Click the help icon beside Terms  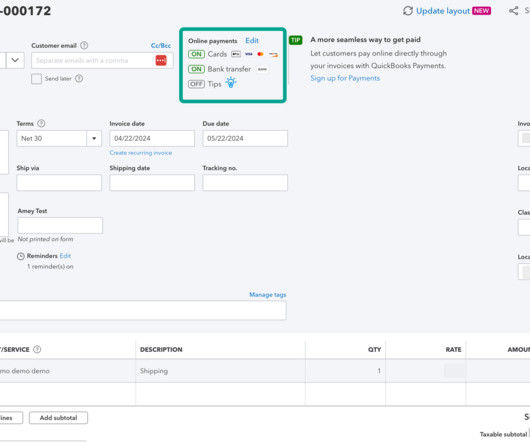point(41,123)
